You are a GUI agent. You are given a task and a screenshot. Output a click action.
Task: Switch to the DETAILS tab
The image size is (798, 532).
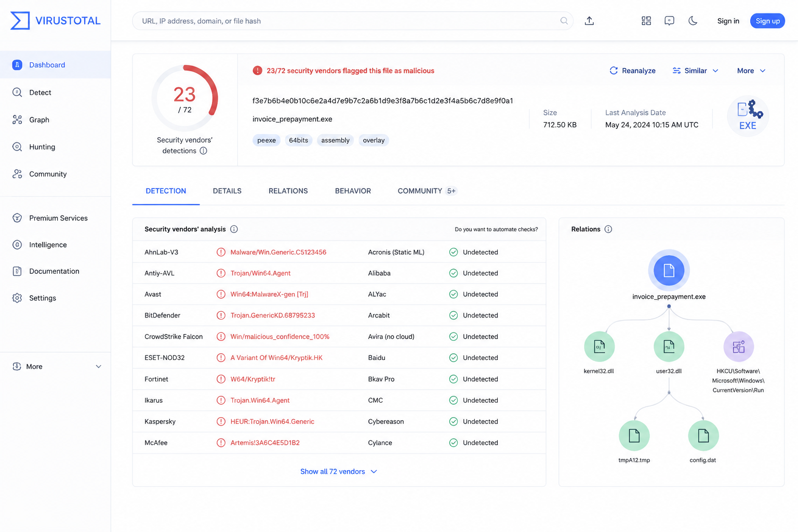(227, 191)
